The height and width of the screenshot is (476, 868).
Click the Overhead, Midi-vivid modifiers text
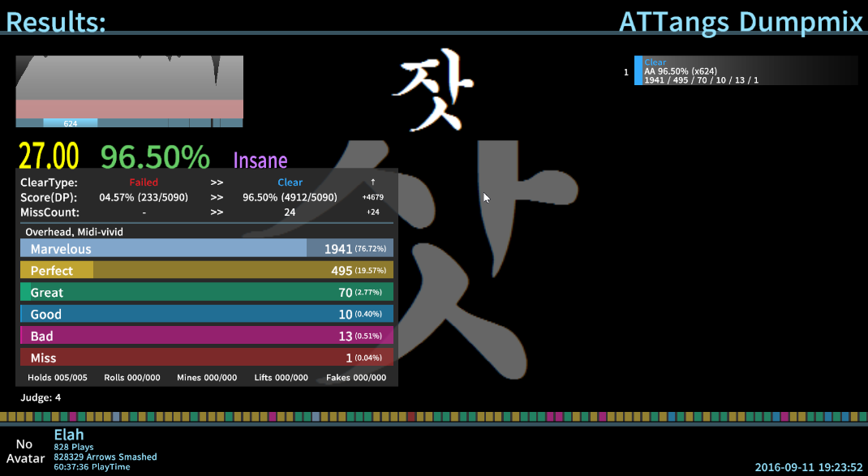coord(74,232)
